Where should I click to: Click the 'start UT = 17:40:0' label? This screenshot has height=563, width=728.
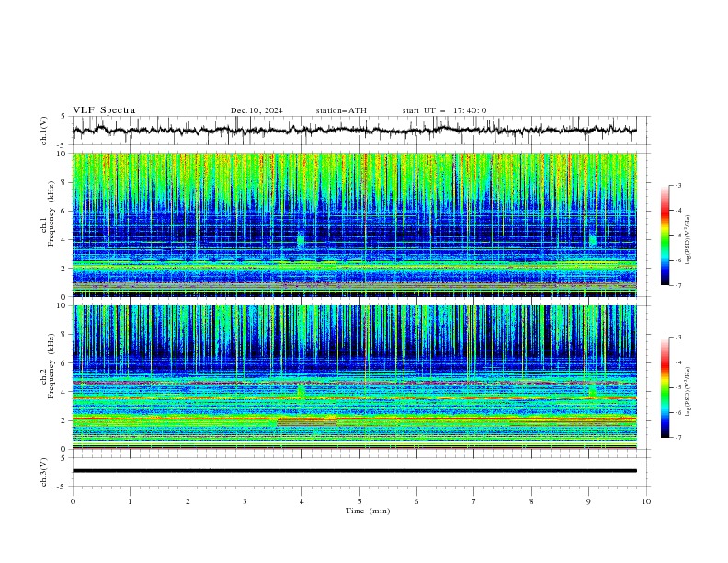click(444, 110)
